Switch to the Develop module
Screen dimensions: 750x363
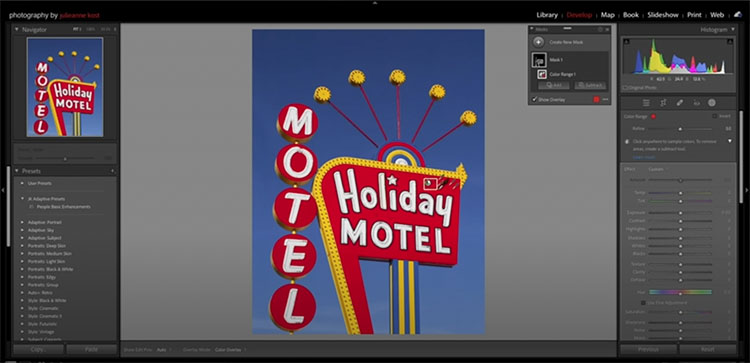point(579,15)
